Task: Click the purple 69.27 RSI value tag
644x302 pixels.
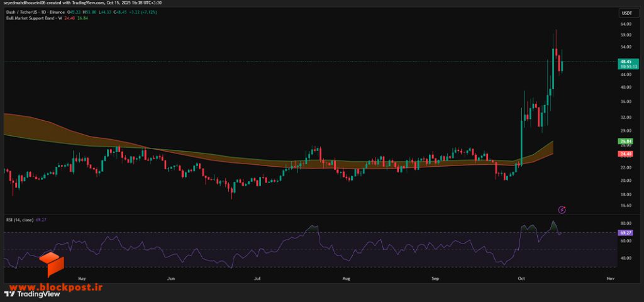Action: [x=626, y=233]
